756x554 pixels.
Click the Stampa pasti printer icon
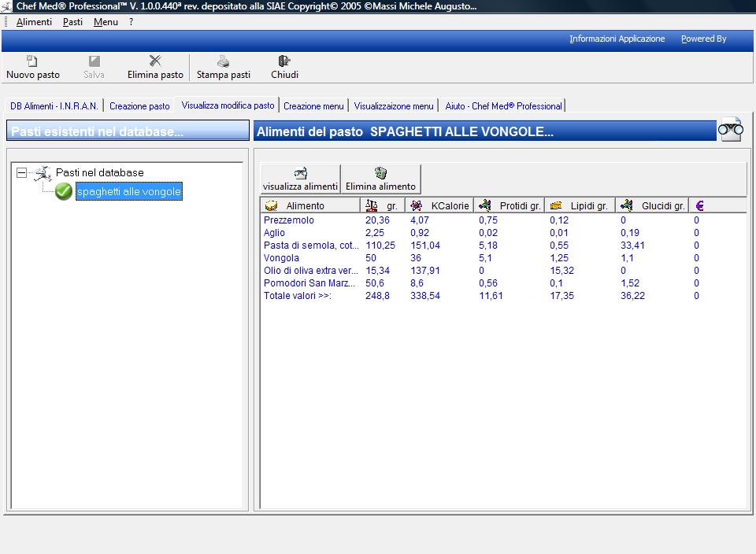coord(223,61)
